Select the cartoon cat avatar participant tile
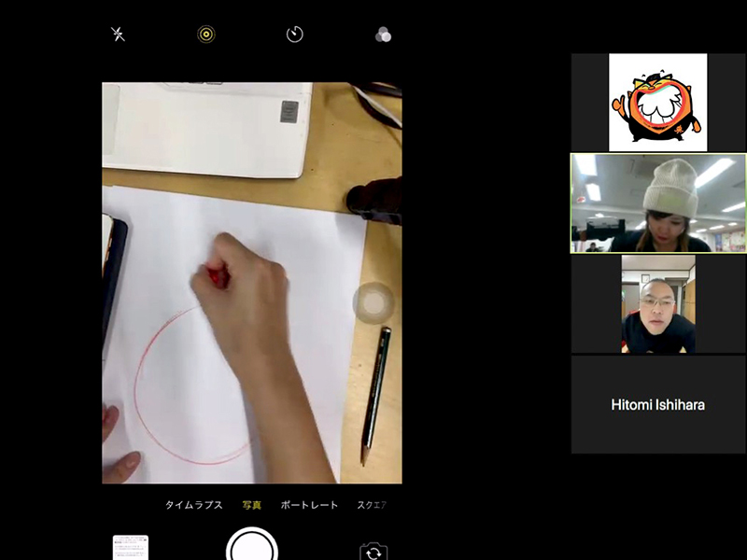747x560 pixels. (658, 103)
